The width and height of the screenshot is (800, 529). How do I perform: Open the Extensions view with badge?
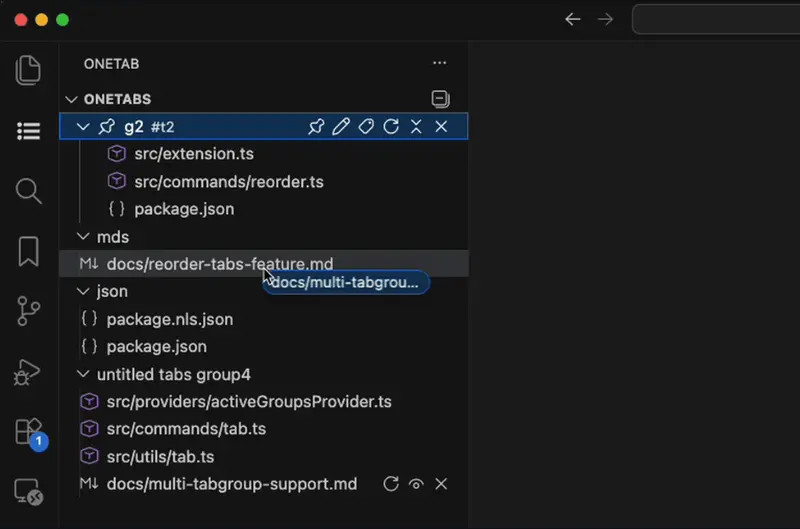(31, 434)
